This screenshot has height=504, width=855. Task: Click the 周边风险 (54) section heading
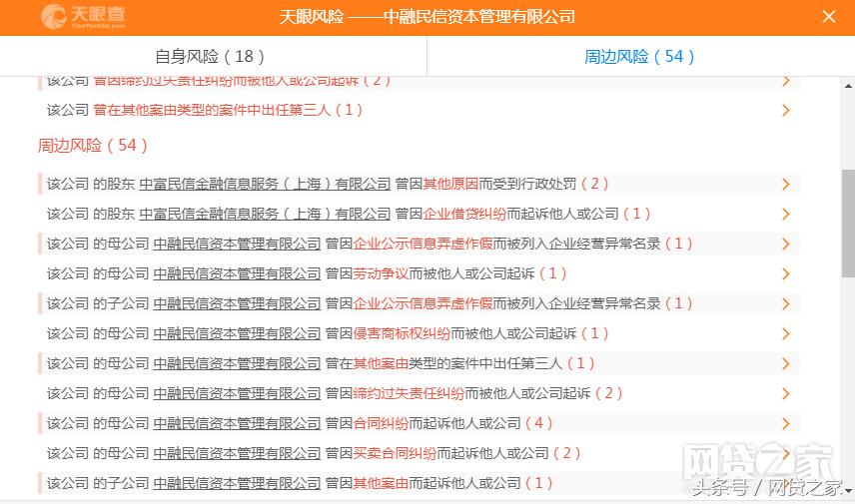(x=92, y=146)
